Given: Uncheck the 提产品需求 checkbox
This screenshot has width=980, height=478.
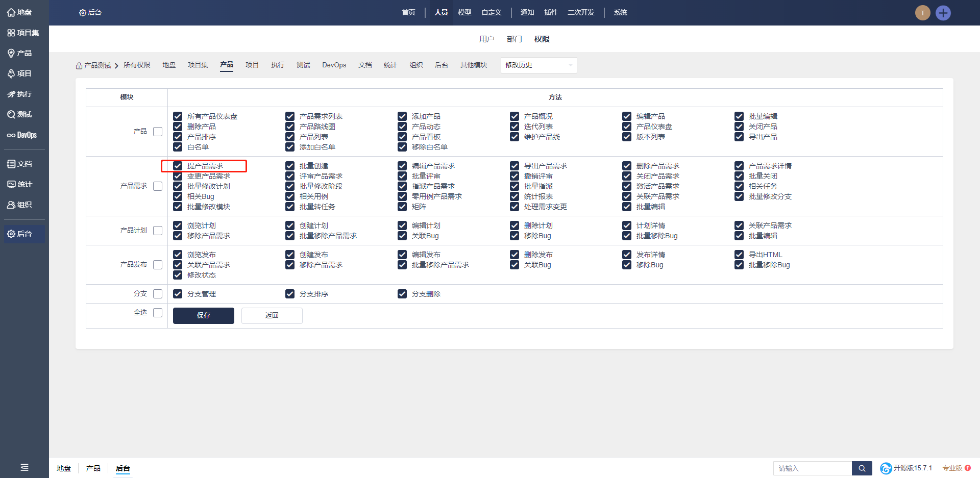Looking at the screenshot, I should [178, 166].
